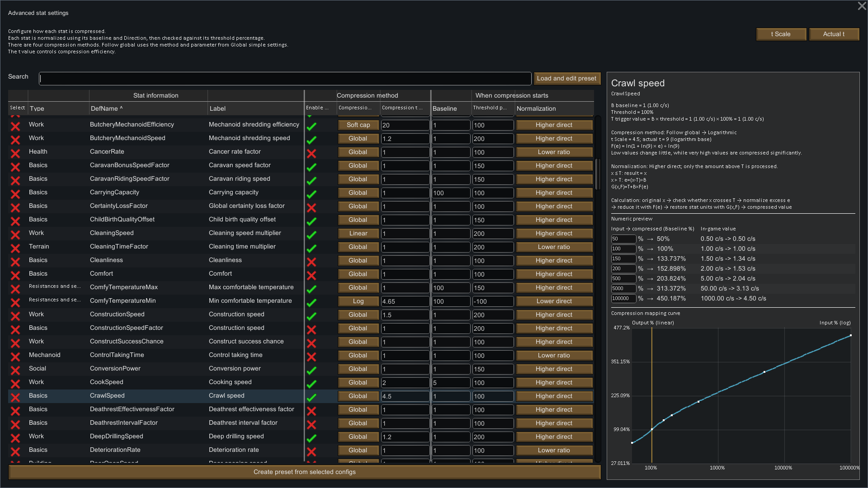The image size is (868, 488).
Task: Change Lower ratio normalization for CleaningTimeFactor
Action: (x=554, y=247)
